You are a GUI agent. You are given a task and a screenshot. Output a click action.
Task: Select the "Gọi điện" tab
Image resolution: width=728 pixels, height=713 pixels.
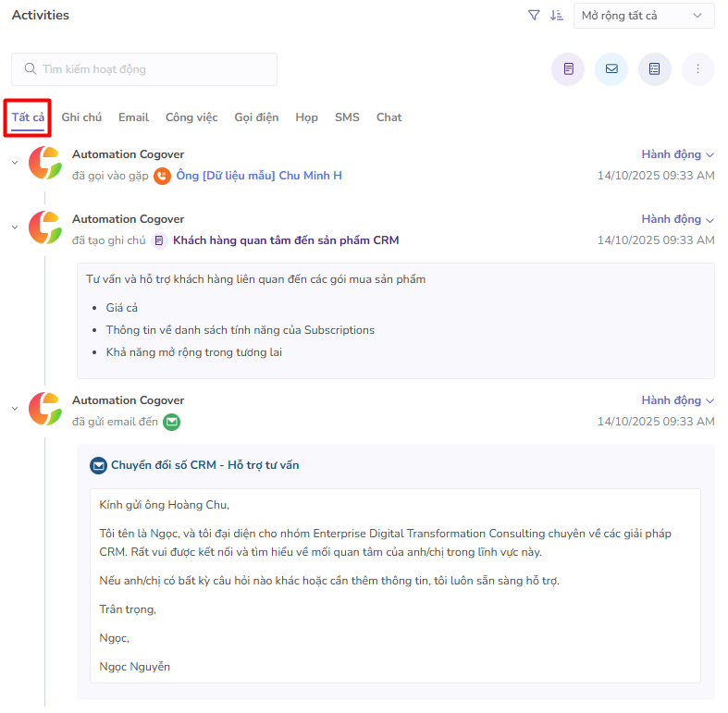[x=256, y=117]
